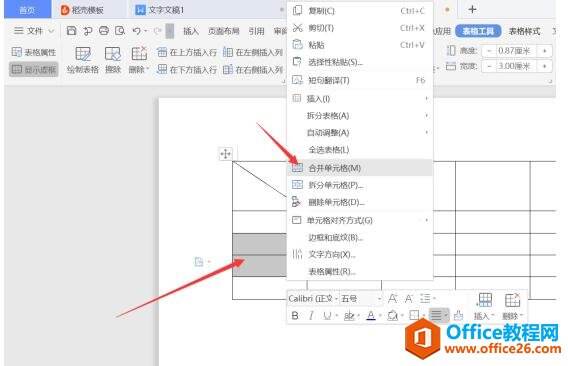Choose 边框和底纹(B) from context menu
568x366 pixels.
pyautogui.click(x=360, y=237)
